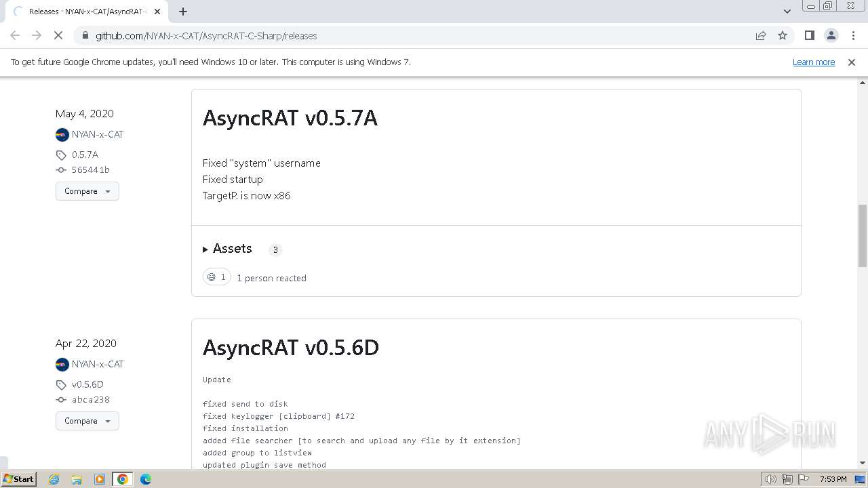This screenshot has height=488, width=868.
Task: Click "fixed keylogger [clipboard] #172" line
Action: 279,416
